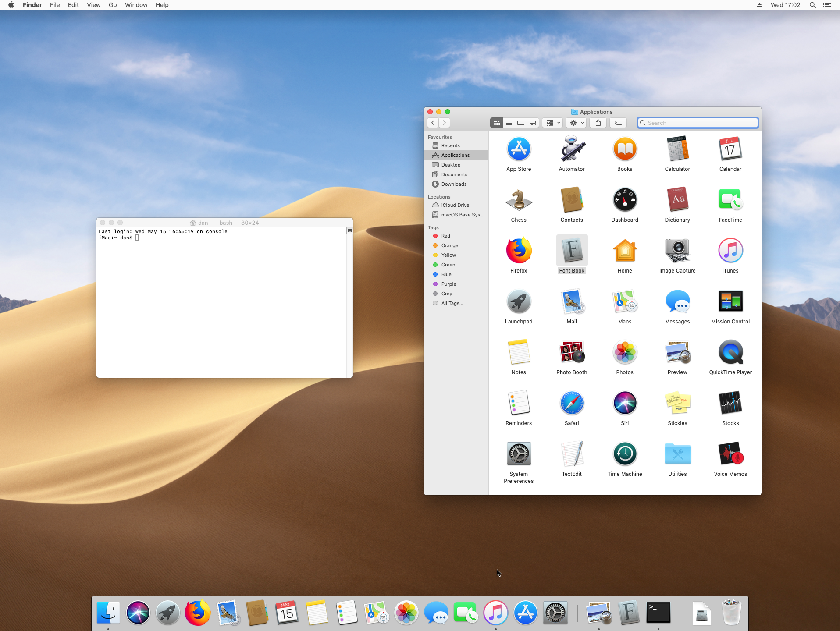Open the item grouping dropdown in Finder
Viewport: 840px width, 631px height.
pyautogui.click(x=552, y=123)
